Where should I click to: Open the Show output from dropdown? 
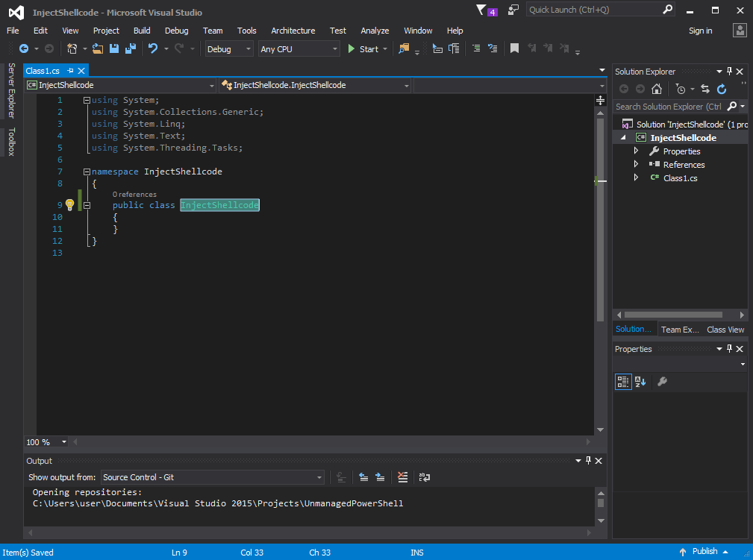click(x=319, y=477)
